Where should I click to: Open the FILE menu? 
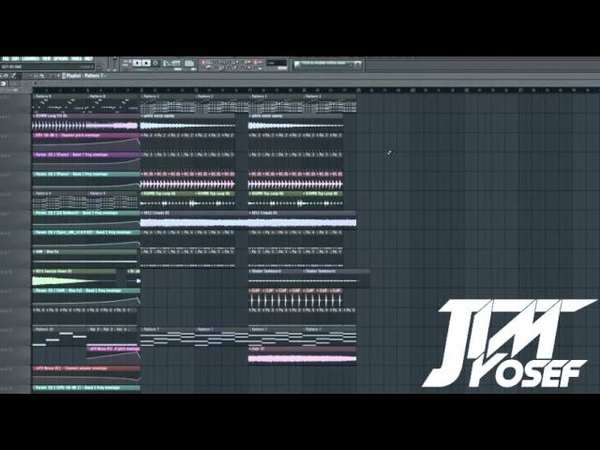click(x=5, y=59)
